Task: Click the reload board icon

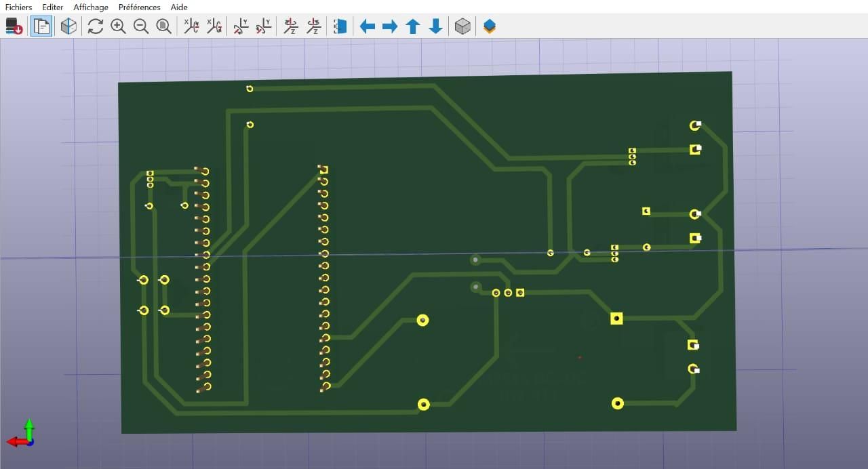Action: 14,26
